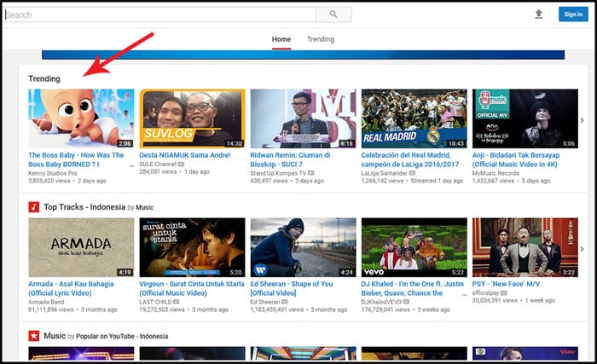597x364 pixels.
Task: Visit the officialpsy channel
Action: 485,292
